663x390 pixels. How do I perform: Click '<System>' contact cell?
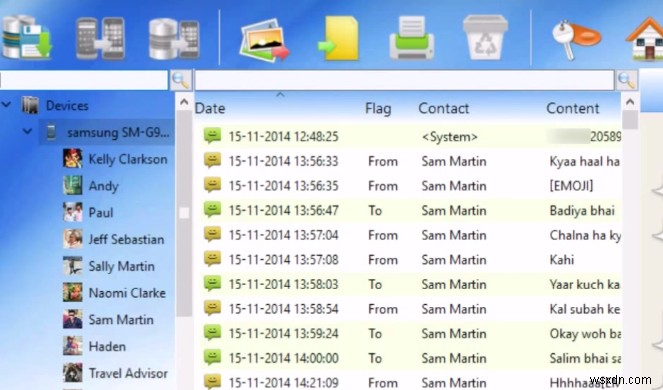point(450,137)
